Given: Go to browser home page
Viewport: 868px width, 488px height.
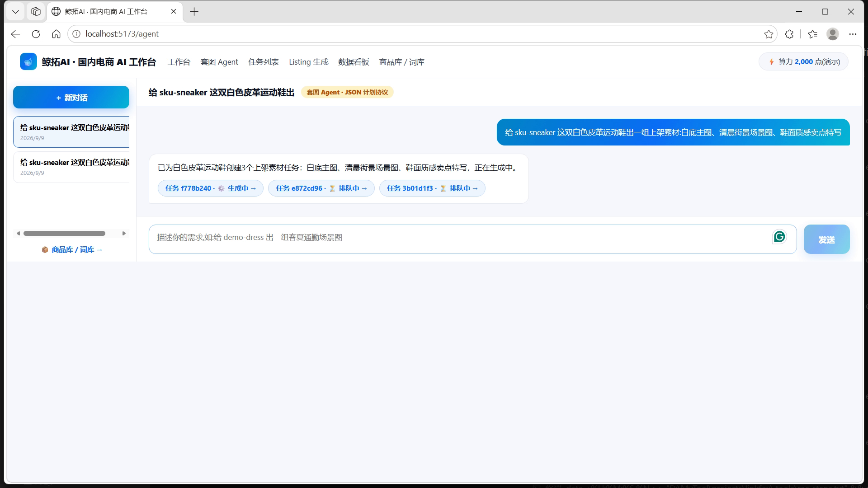Looking at the screenshot, I should click(56, 34).
